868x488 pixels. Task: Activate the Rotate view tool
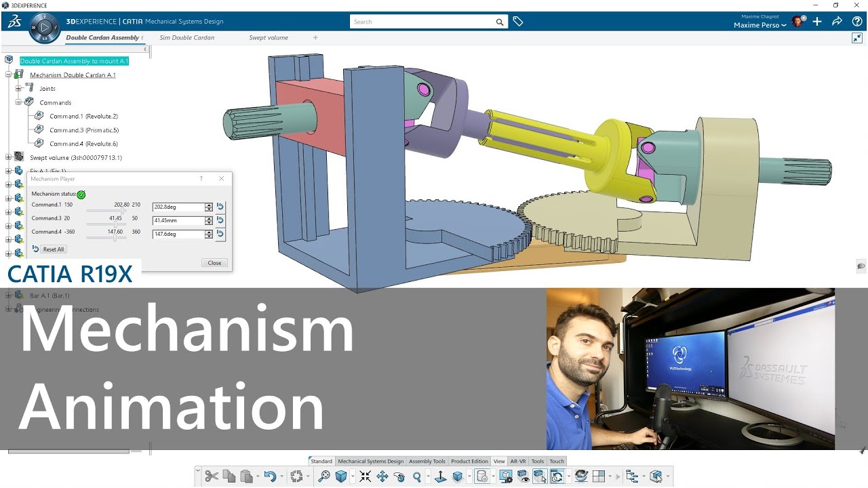click(399, 476)
